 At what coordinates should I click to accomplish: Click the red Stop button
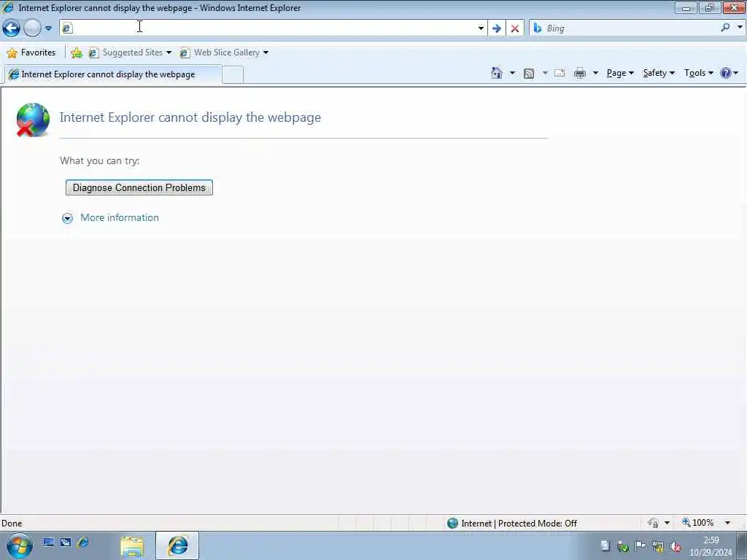pyautogui.click(x=514, y=28)
